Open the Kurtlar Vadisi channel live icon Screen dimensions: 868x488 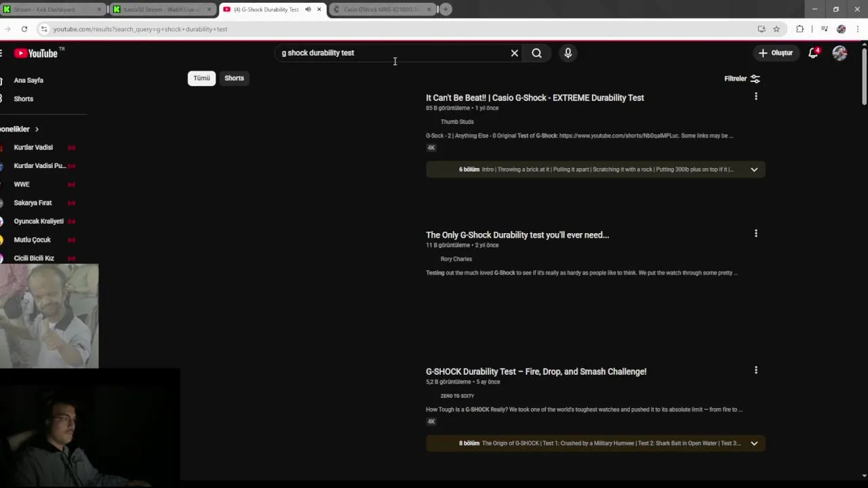click(71, 148)
